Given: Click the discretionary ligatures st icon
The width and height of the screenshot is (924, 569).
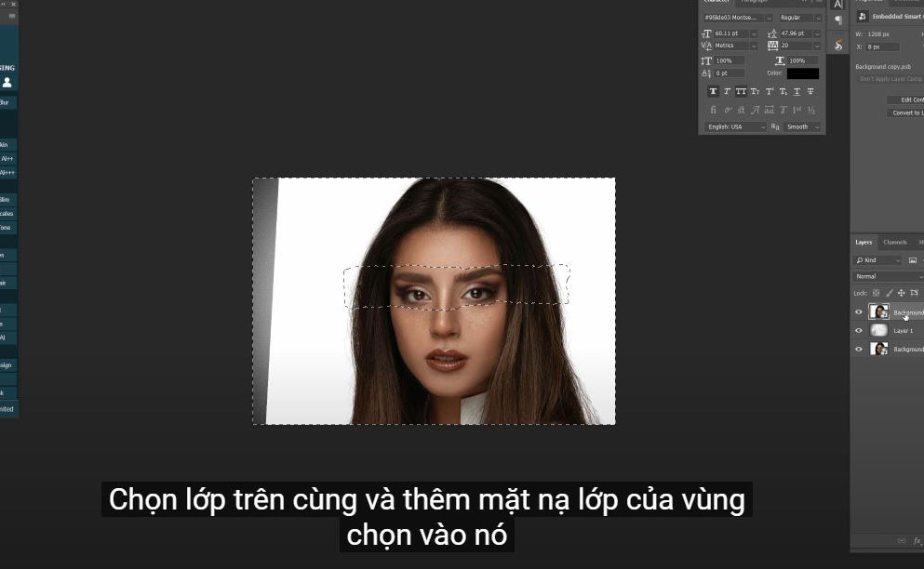Looking at the screenshot, I should point(741,110).
